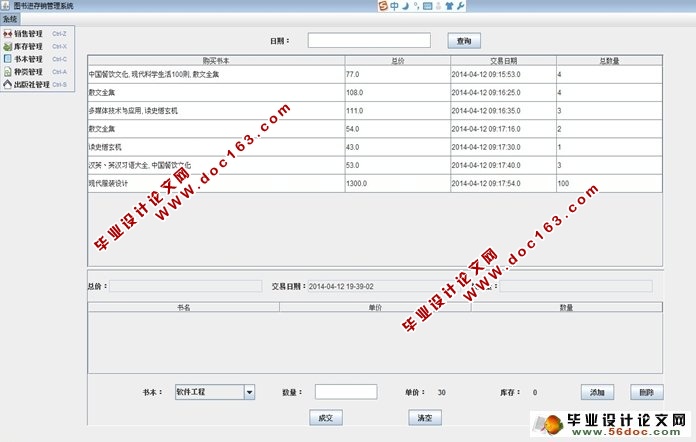The width and height of the screenshot is (696, 442).
Task: Select the row with total price 43.0
Action: pyautogui.click(x=375, y=147)
